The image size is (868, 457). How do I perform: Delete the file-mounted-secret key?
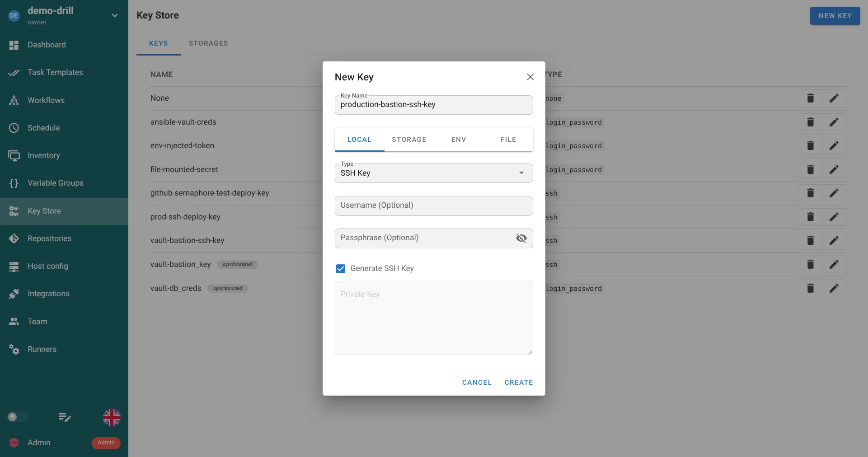pos(811,169)
